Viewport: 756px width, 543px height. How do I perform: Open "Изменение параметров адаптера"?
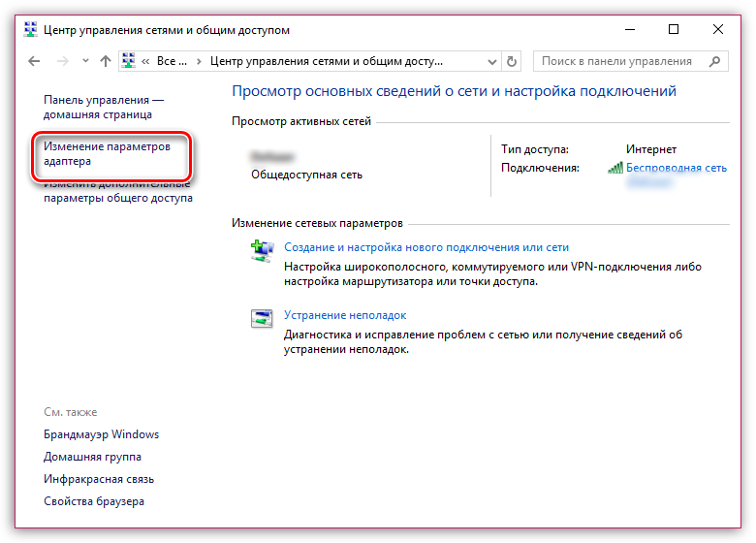(x=107, y=154)
